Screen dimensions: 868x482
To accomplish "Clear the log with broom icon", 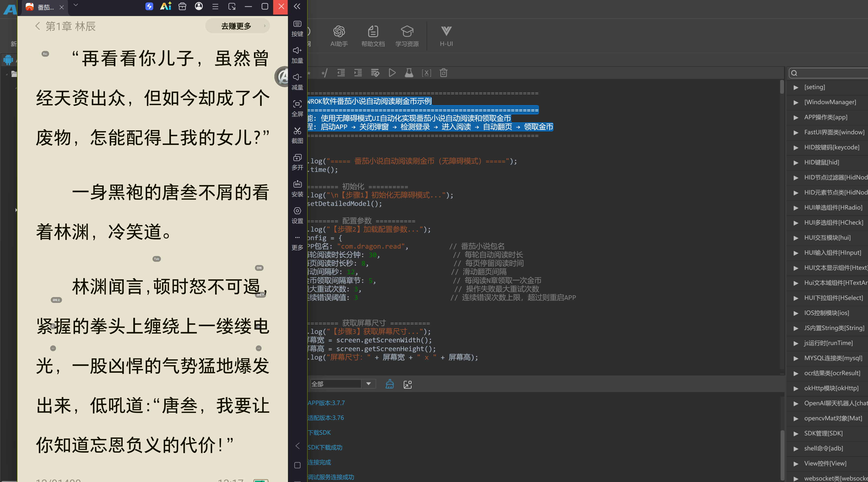I will click(x=389, y=384).
